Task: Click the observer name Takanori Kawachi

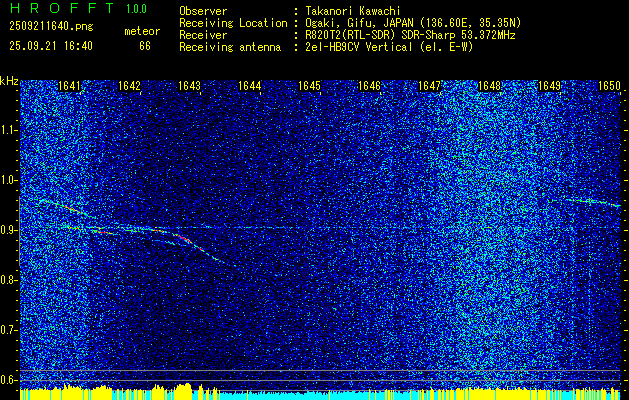Action: click(353, 11)
